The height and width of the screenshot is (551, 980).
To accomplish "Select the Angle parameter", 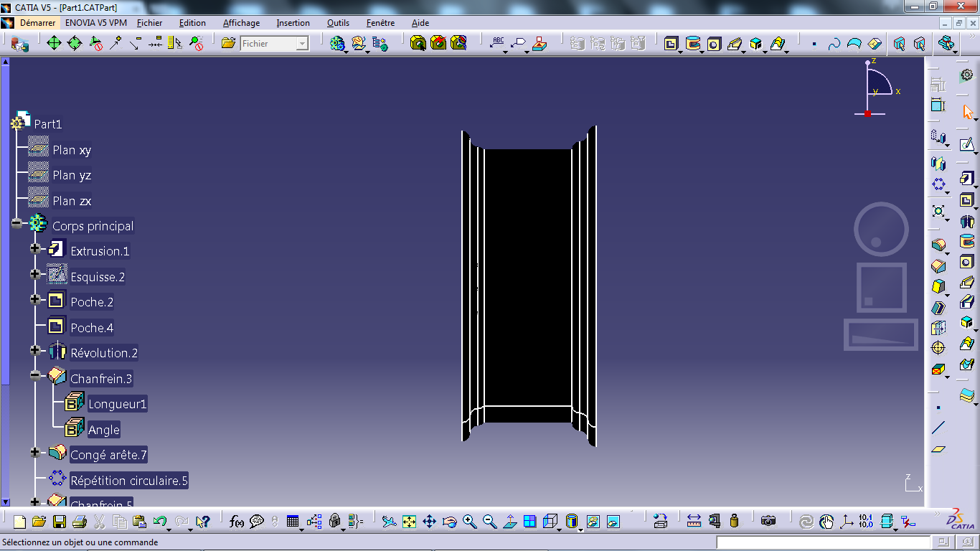I will (104, 430).
